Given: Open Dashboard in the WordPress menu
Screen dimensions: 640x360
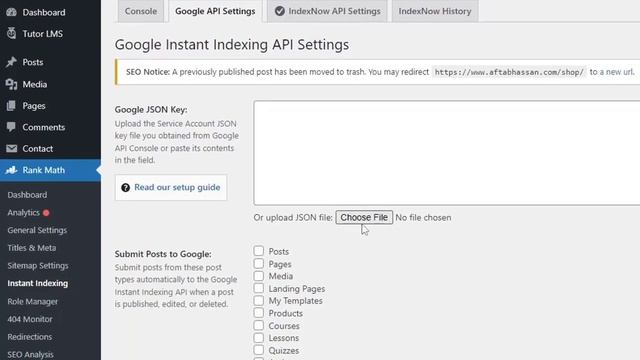Looking at the screenshot, I should pyautogui.click(x=44, y=12).
